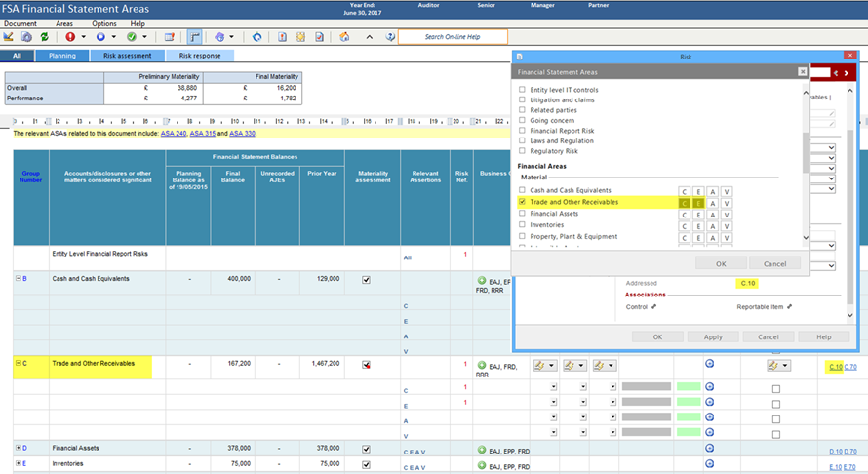Expand group E Inventories
Screen dimensions: 868x474
pos(18,463)
